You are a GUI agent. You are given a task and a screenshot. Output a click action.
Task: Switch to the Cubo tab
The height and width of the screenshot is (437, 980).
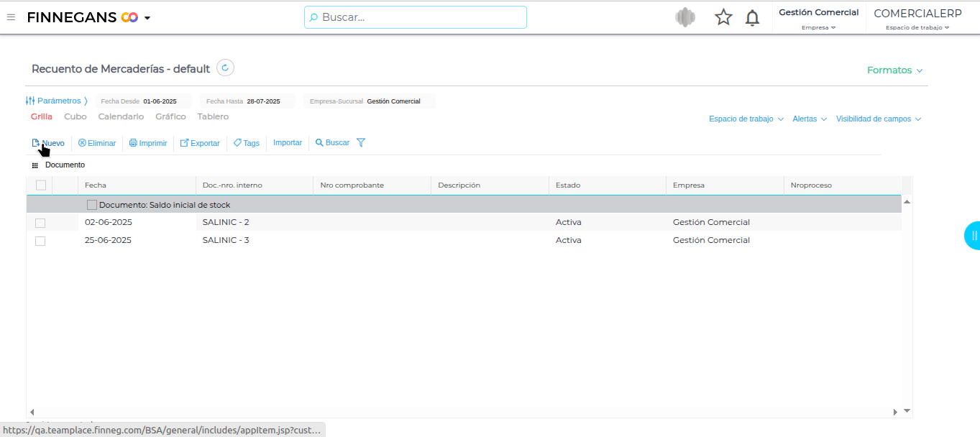point(75,116)
